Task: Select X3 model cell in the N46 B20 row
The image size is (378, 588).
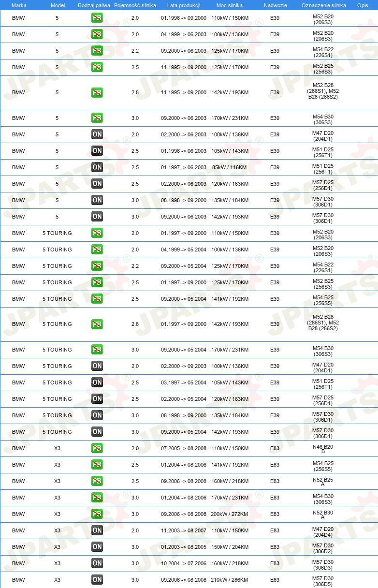Action: [58, 448]
